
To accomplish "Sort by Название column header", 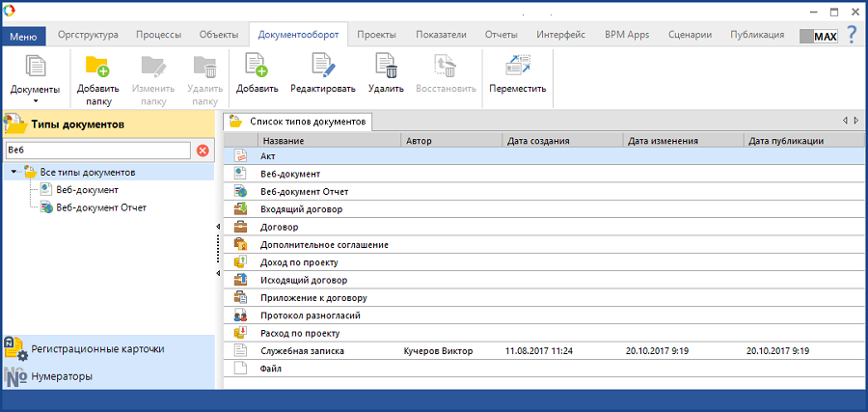I will point(328,141).
